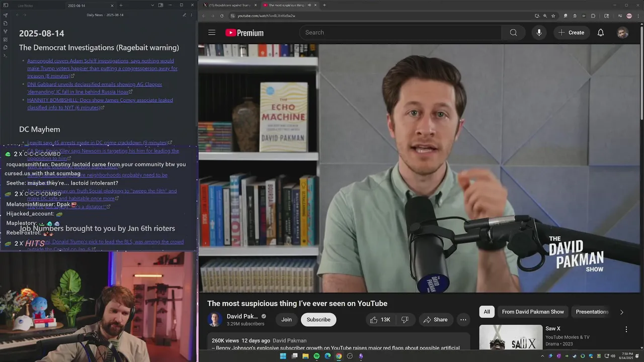Click David Pak... channel name link
The image size is (644, 362).
[243, 316]
